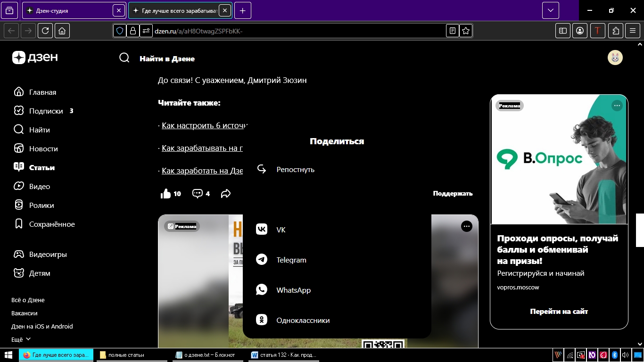644x362 pixels.
Task: Click the share arrow icon
Action: coord(226,193)
